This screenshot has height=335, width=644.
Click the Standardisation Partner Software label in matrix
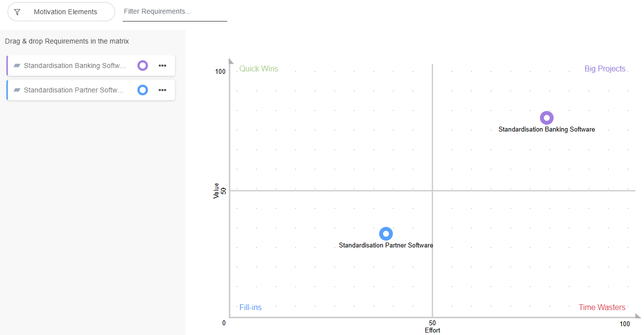(386, 246)
